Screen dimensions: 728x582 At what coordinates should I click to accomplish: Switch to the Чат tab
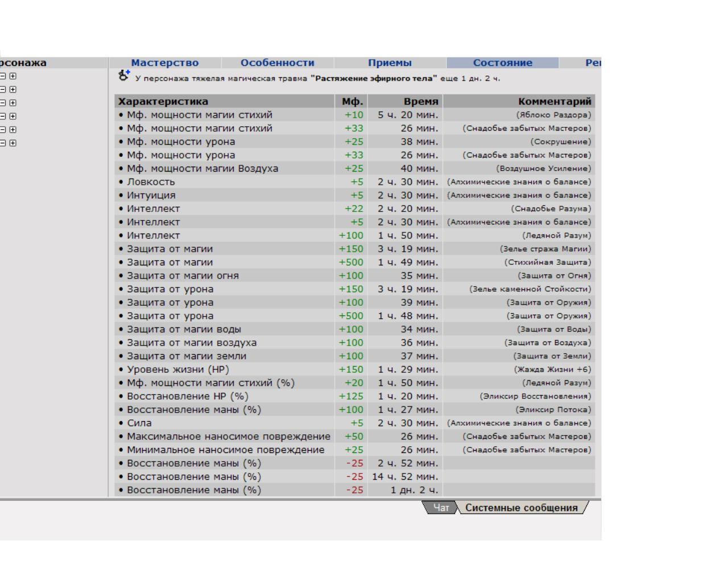tap(441, 508)
